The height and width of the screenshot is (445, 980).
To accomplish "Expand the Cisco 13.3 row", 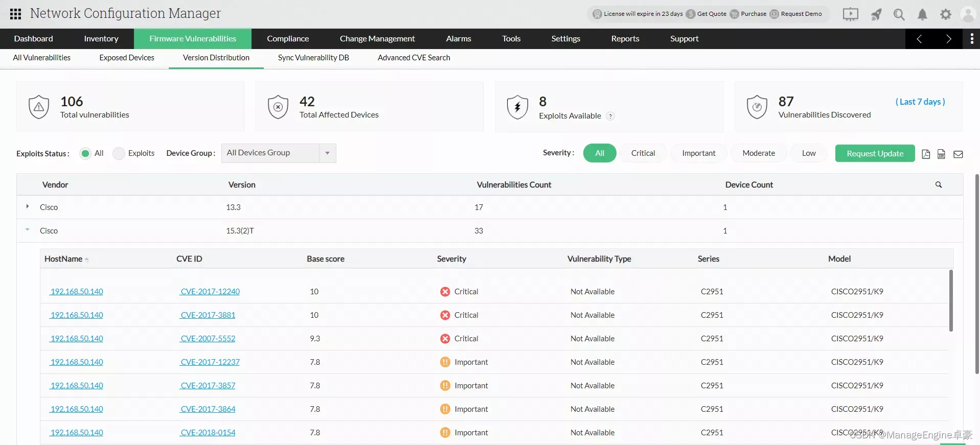I will [28, 206].
